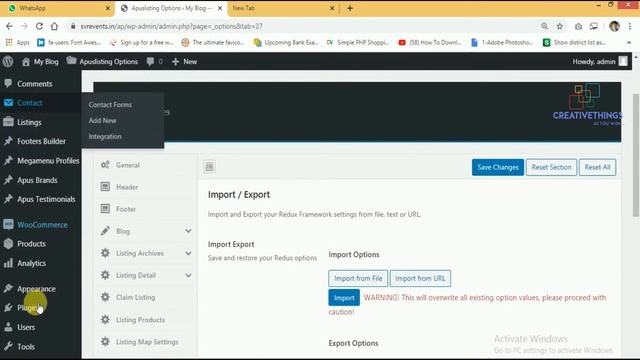Click New in the admin bar
Screen dimensions: 640x360
click(184, 62)
